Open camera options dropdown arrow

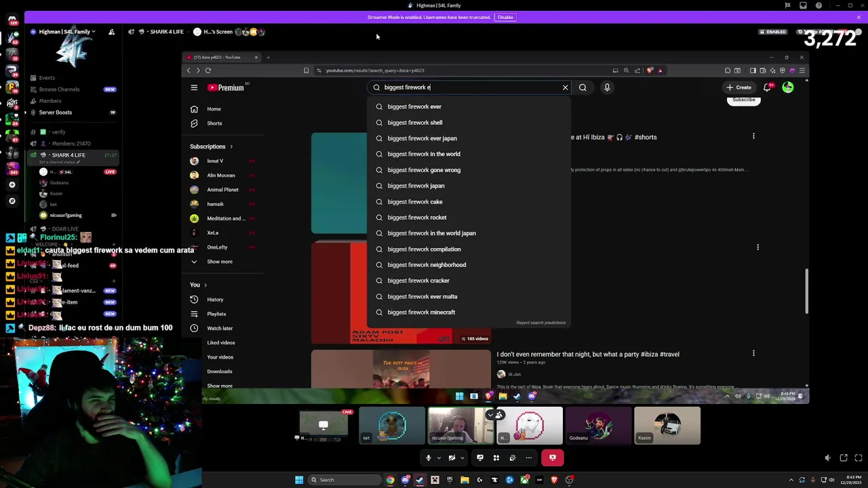click(462, 457)
